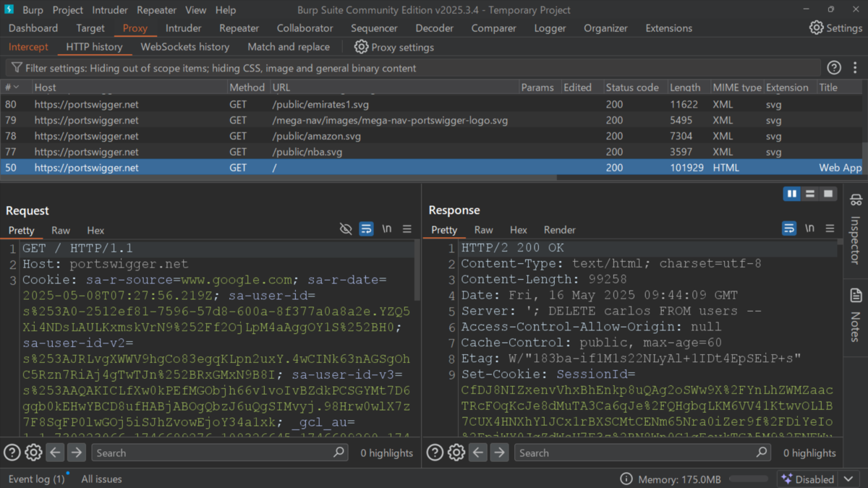Click magnifier icon in Request search field

pyautogui.click(x=339, y=453)
